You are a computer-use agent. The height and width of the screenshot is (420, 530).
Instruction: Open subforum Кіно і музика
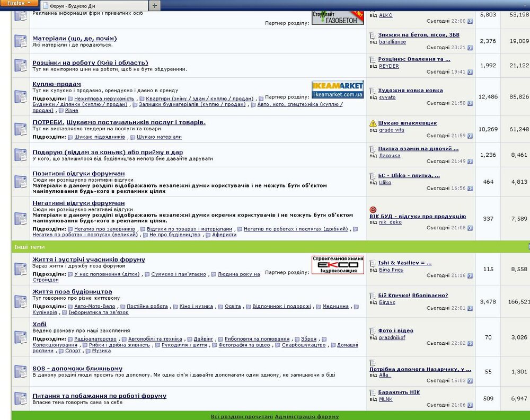[196, 306]
